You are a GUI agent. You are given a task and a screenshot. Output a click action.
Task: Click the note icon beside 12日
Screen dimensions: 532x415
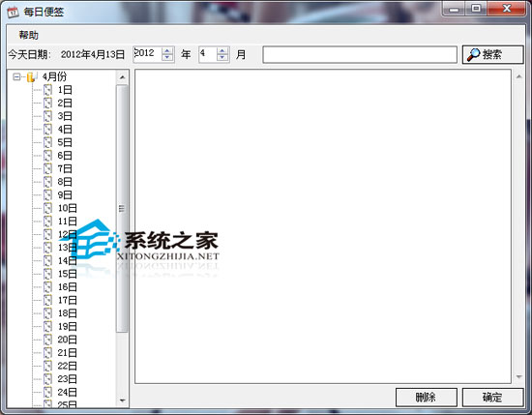[47, 234]
